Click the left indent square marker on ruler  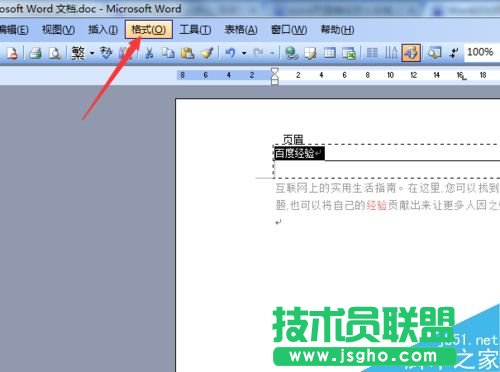coord(275,82)
